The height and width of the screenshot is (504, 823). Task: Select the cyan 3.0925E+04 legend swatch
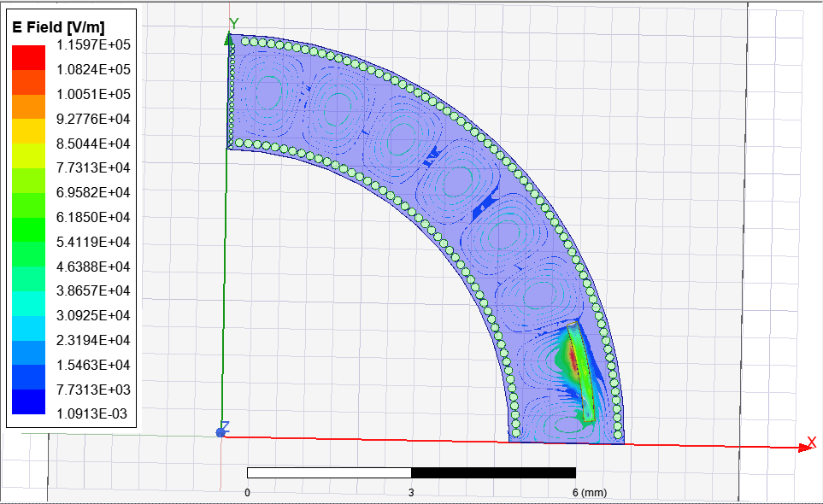pos(27,303)
